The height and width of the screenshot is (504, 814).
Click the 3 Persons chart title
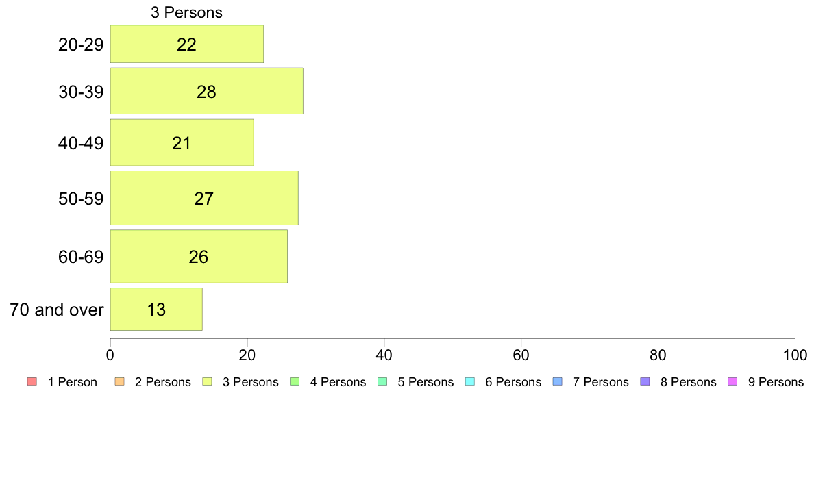coord(186,12)
